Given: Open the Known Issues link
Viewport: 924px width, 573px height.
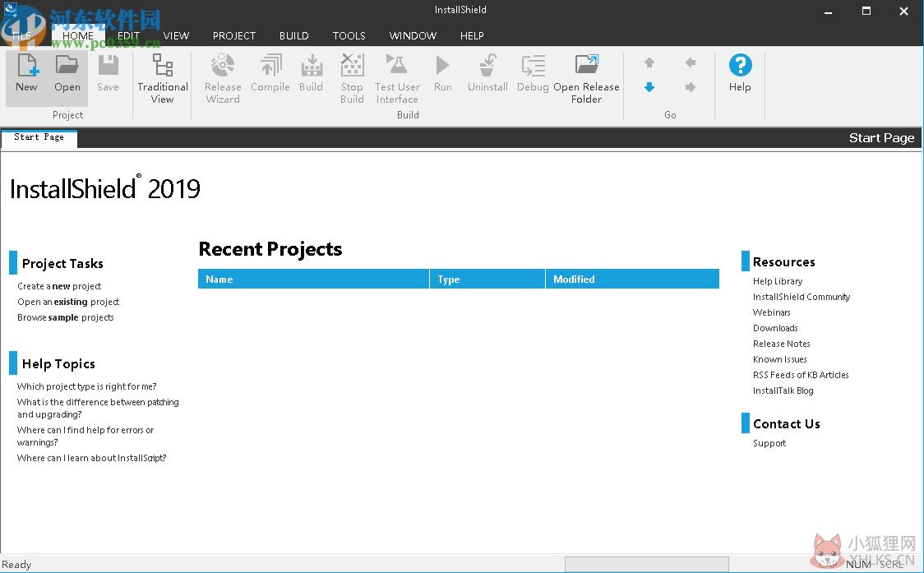Looking at the screenshot, I should click(779, 359).
